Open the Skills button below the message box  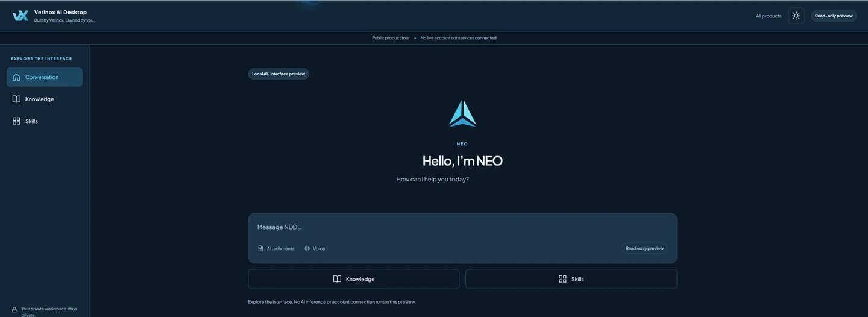point(571,279)
